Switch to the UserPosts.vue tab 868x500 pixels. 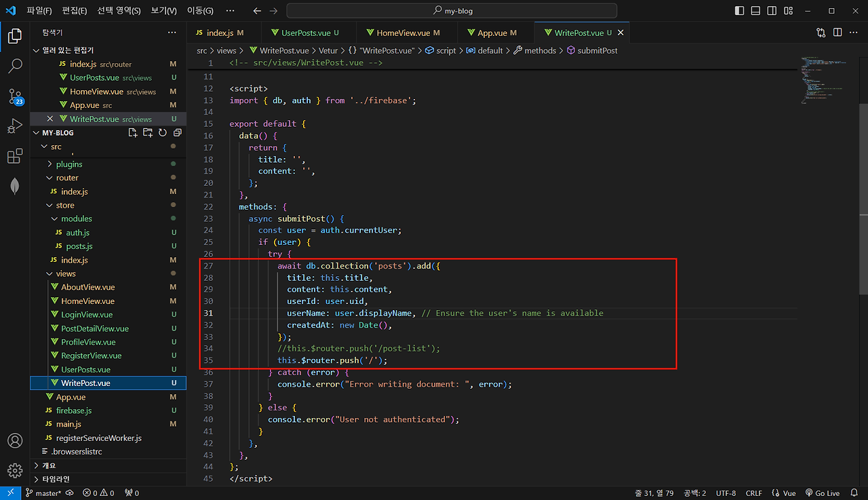pyautogui.click(x=309, y=33)
